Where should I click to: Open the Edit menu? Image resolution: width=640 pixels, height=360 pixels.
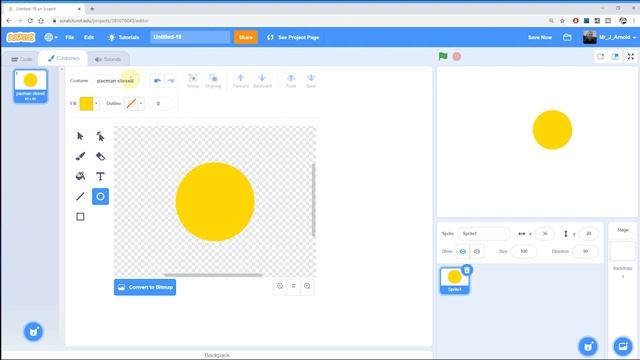[x=89, y=37]
